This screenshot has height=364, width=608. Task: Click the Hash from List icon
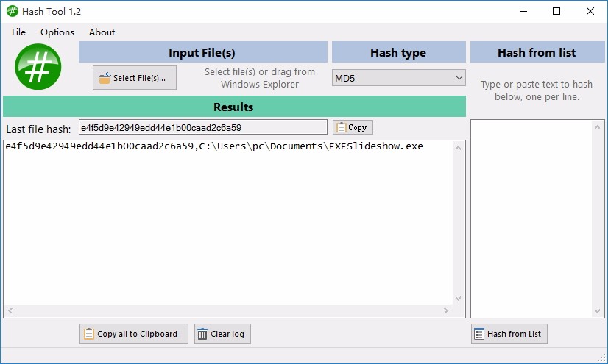[478, 334]
